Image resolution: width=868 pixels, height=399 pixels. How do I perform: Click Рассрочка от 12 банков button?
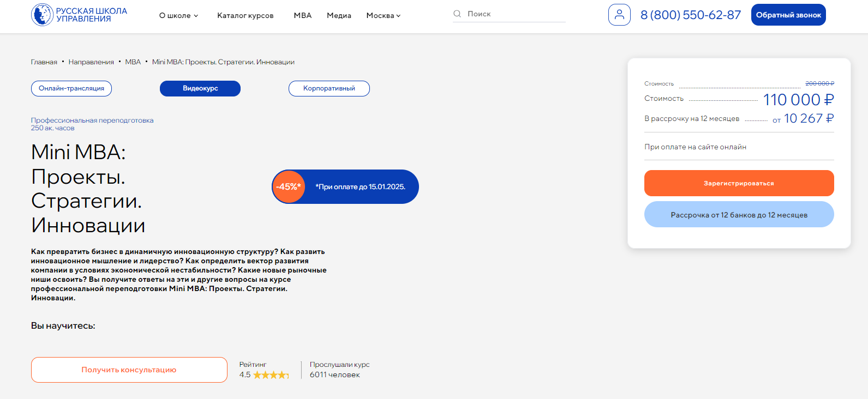739,215
